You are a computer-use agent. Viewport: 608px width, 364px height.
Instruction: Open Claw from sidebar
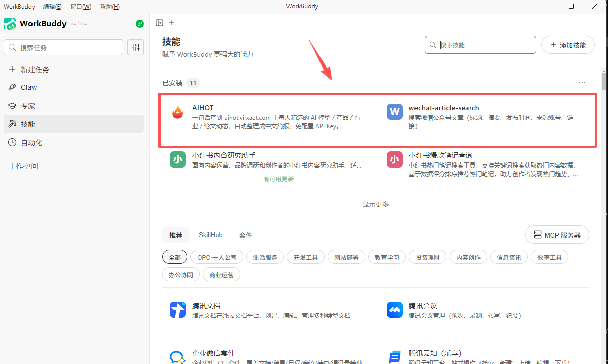[x=74, y=87]
